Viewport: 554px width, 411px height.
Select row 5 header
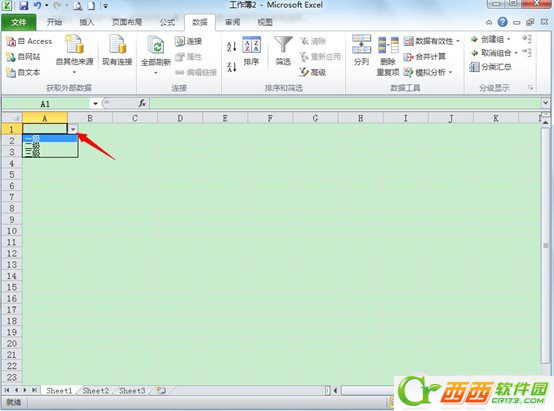point(12,174)
